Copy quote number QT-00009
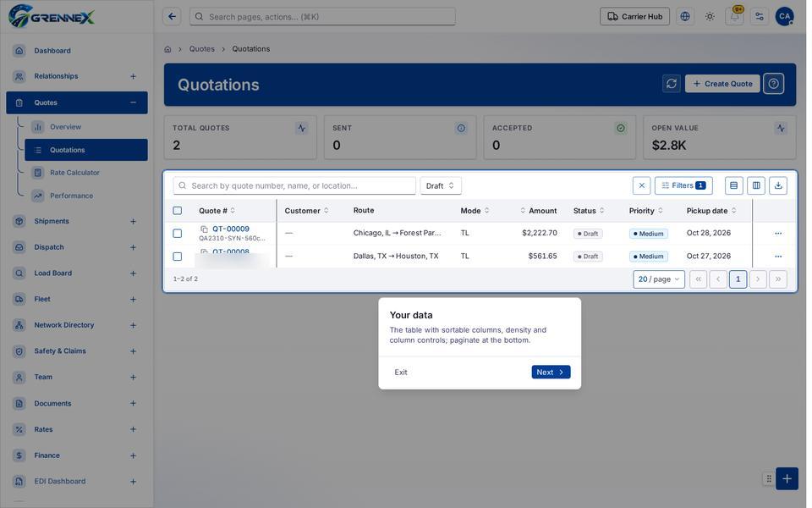Image resolution: width=812 pixels, height=508 pixels. click(204, 229)
